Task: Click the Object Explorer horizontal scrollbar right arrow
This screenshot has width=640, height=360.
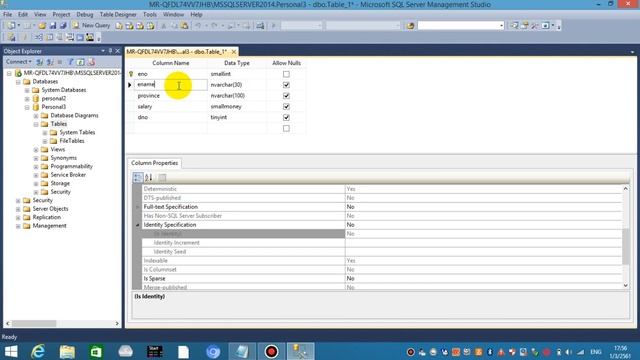Action: pos(117,324)
